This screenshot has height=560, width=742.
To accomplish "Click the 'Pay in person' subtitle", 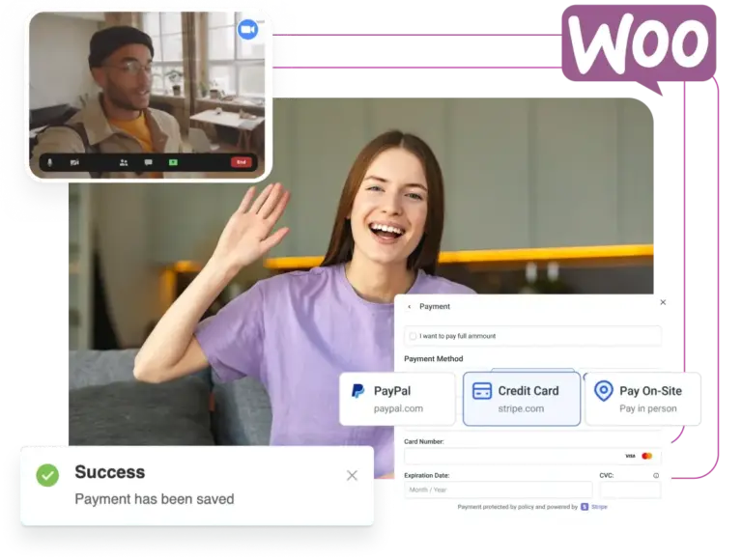I will coord(648,408).
